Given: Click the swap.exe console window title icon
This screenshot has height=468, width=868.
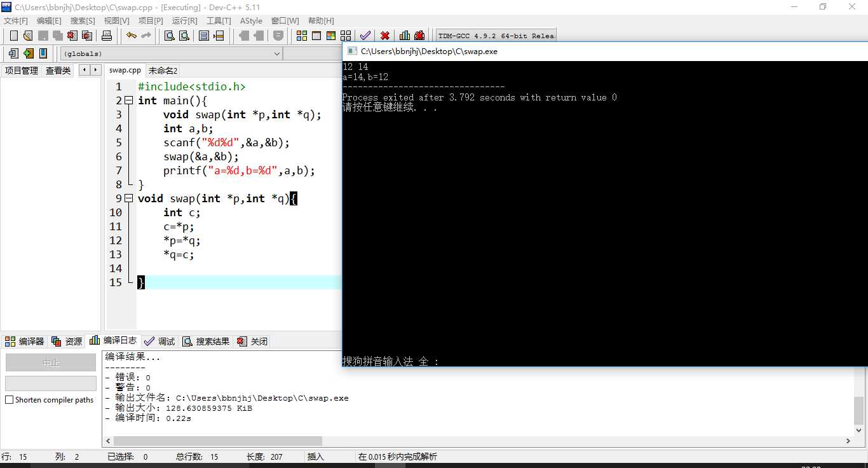Looking at the screenshot, I should [351, 52].
